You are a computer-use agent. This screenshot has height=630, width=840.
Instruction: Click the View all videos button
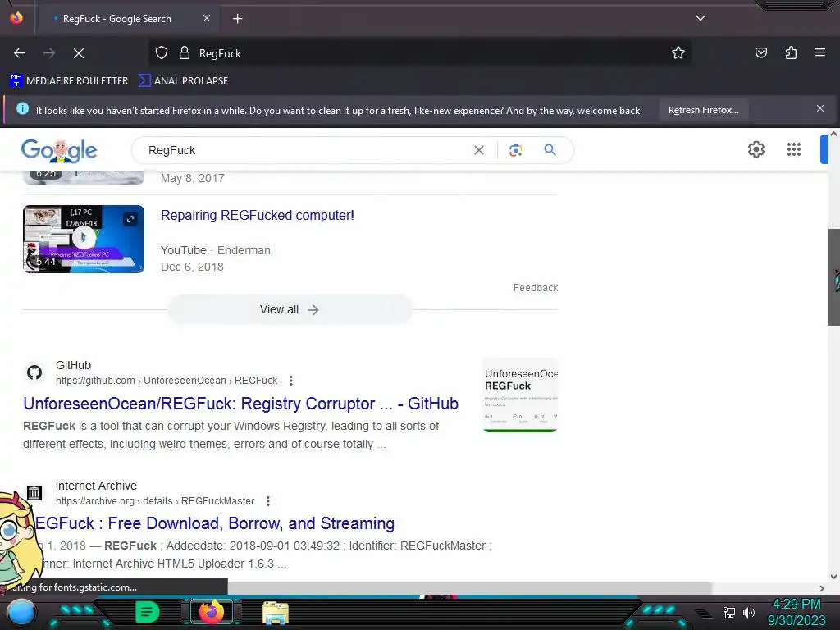[x=290, y=309]
